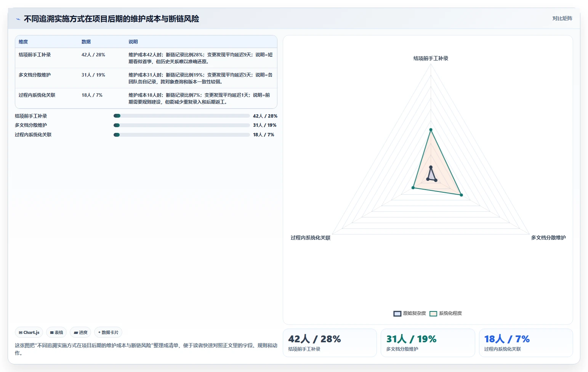The width and height of the screenshot is (588, 372).
Task: Click progress label 结项前手工补录
Action: click(31, 116)
